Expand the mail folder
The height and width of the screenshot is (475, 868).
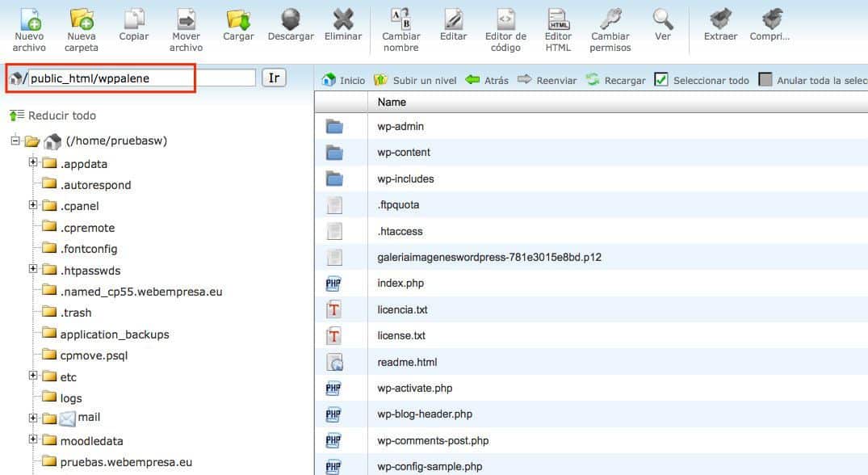[33, 418]
